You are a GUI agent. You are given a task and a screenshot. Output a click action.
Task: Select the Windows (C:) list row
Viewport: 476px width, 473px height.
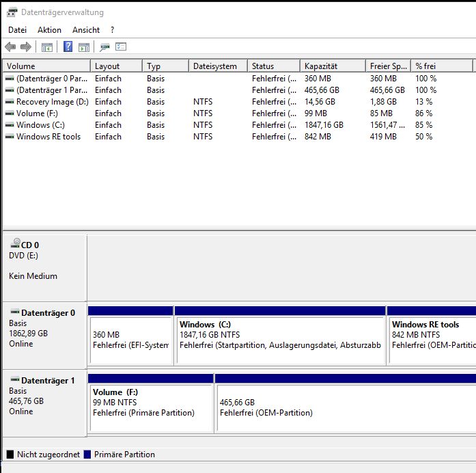click(238, 125)
